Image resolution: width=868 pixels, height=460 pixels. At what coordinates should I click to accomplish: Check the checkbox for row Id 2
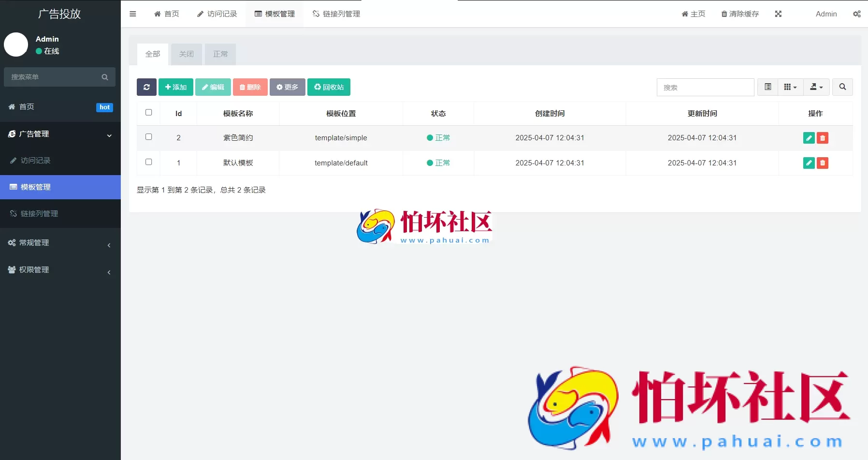pyautogui.click(x=148, y=137)
